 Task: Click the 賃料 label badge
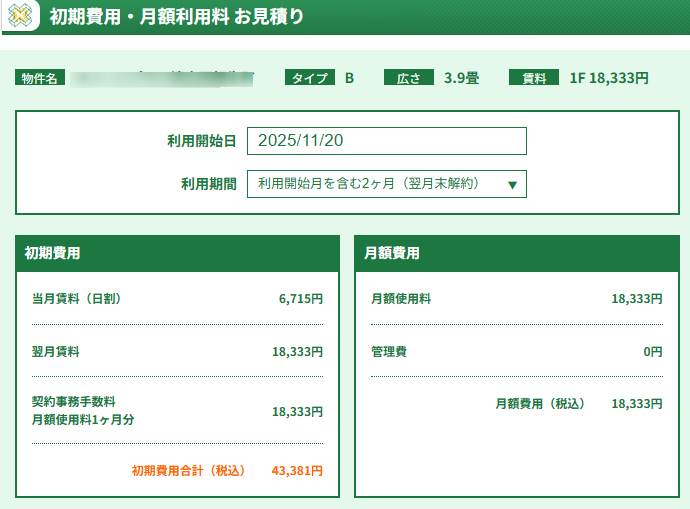point(533,78)
